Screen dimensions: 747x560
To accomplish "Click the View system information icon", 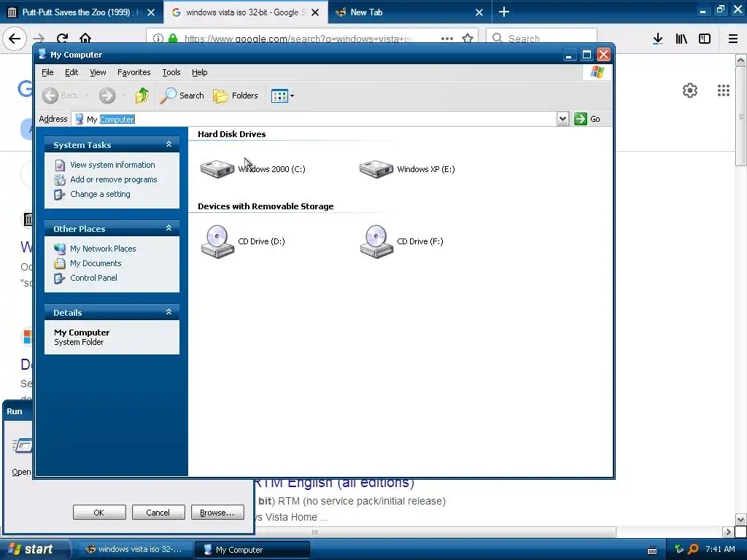I will coord(60,166).
